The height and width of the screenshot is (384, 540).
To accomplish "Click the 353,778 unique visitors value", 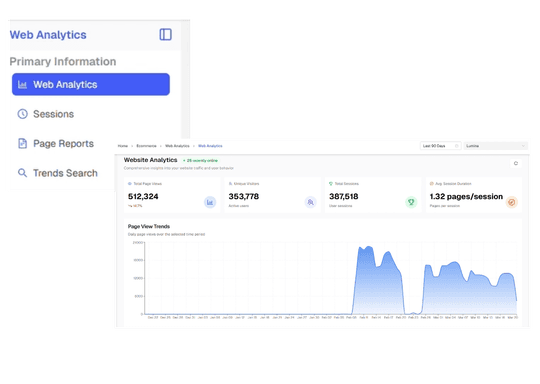I will pyautogui.click(x=243, y=196).
